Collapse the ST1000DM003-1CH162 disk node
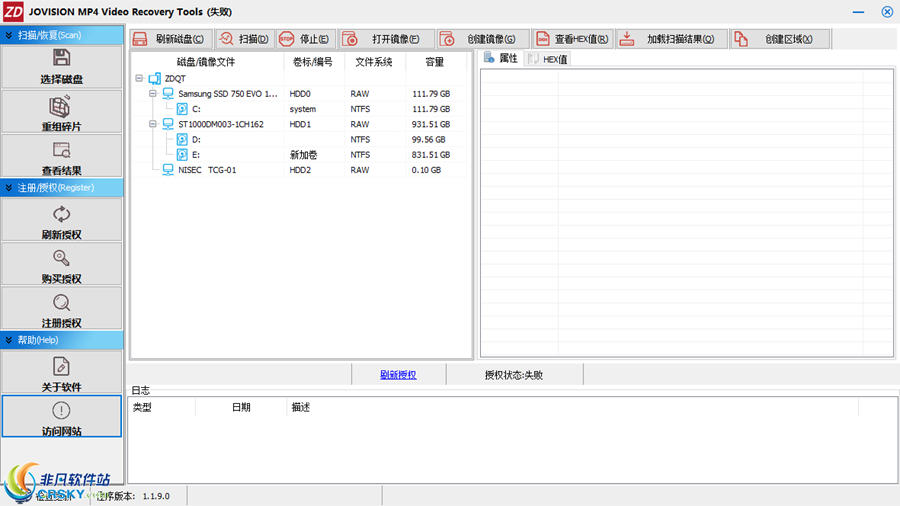Screen dimensions: 900x506 pos(153,123)
